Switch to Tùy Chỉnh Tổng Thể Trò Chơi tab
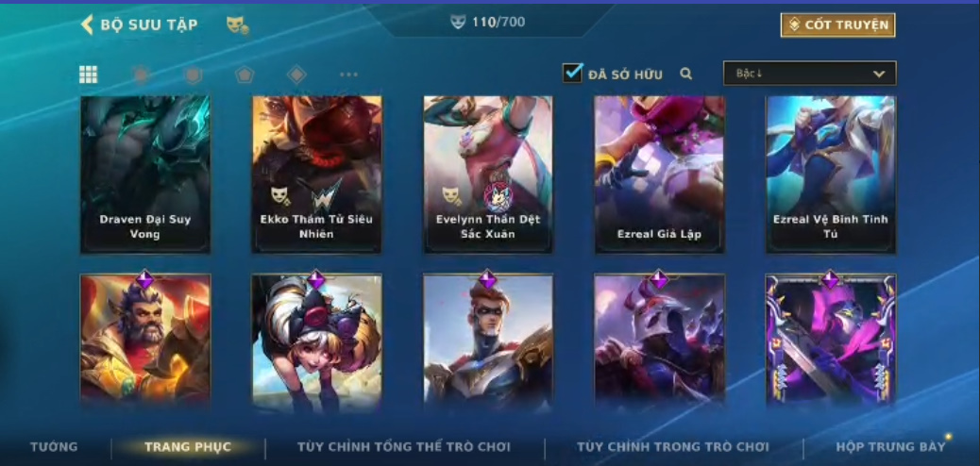This screenshot has width=980, height=466. pos(404,446)
